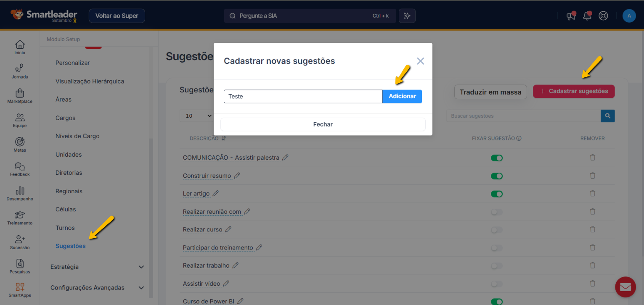Open the notifications bell icon
The width and height of the screenshot is (644, 305).
pyautogui.click(x=587, y=16)
